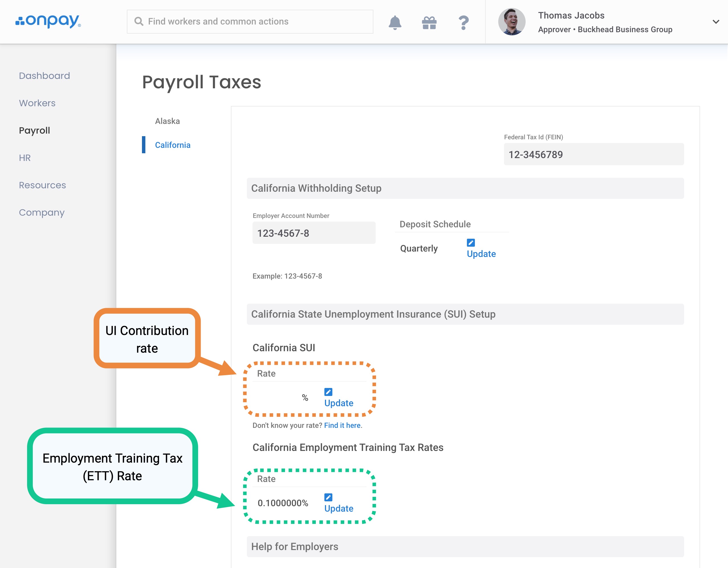
Task: Select the California state tab
Action: pyautogui.click(x=173, y=145)
